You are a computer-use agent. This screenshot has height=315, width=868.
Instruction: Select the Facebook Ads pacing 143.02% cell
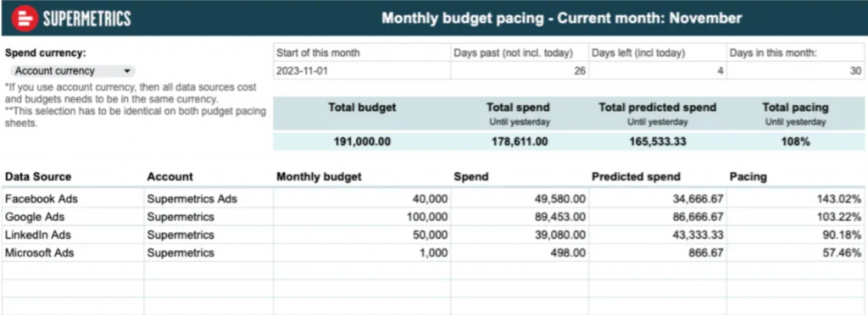(x=796, y=199)
